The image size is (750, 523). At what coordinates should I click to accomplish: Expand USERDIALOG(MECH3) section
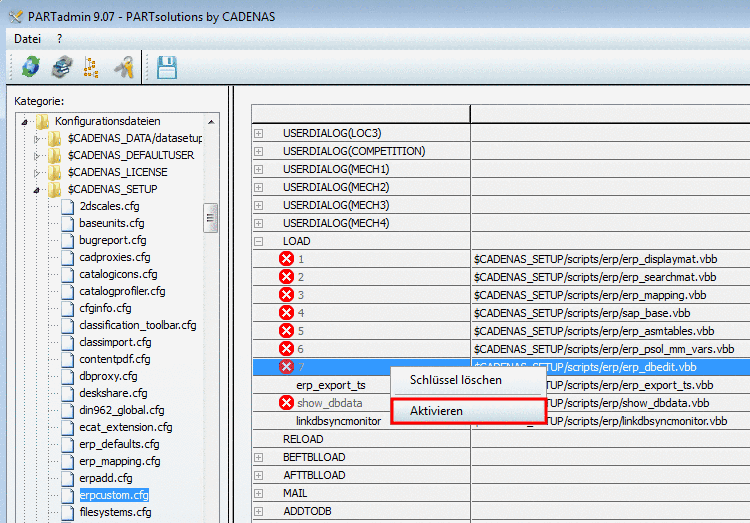pos(259,205)
